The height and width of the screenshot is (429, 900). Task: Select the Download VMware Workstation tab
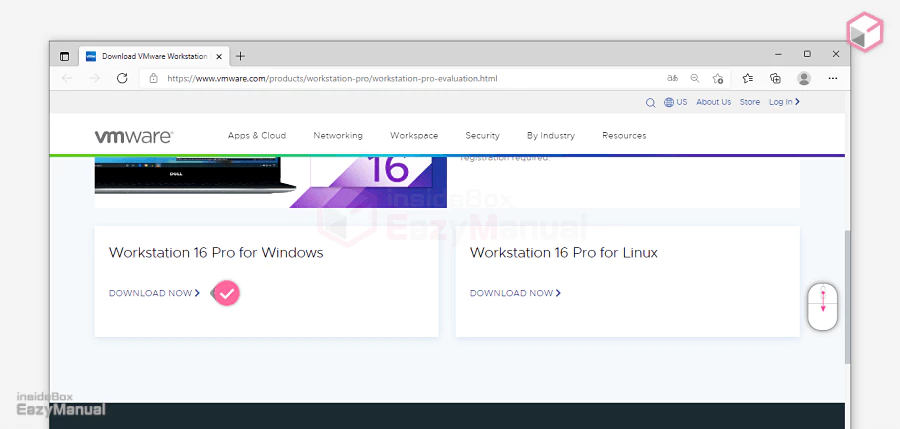[154, 56]
